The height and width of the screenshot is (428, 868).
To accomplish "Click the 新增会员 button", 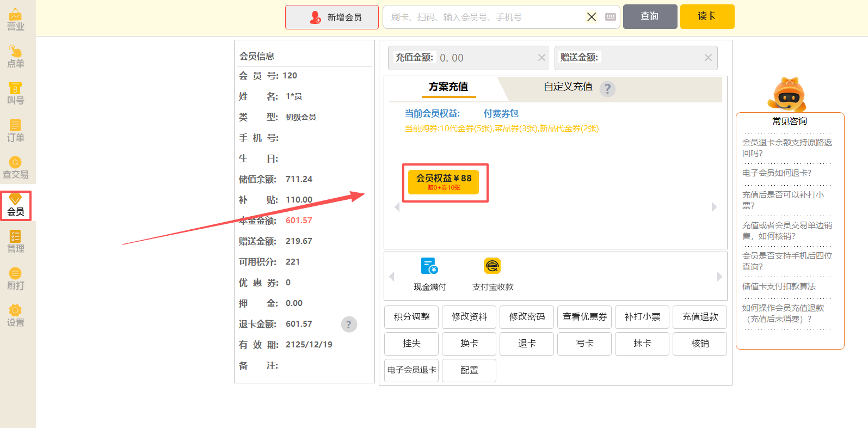I will pos(332,17).
